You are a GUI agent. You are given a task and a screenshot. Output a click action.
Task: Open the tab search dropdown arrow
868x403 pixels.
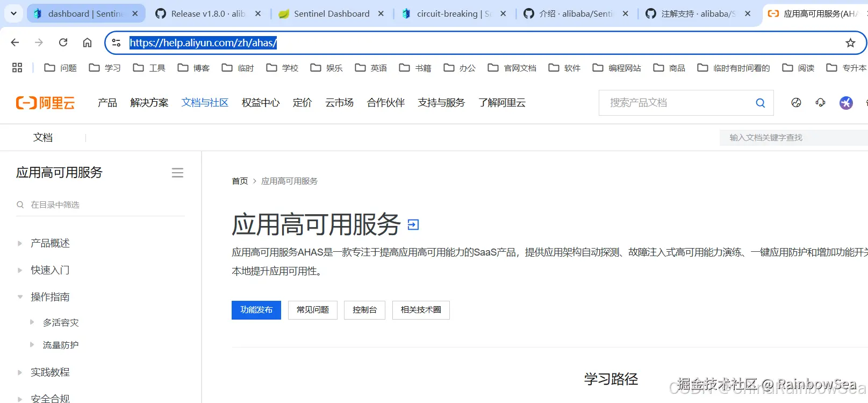[13, 13]
